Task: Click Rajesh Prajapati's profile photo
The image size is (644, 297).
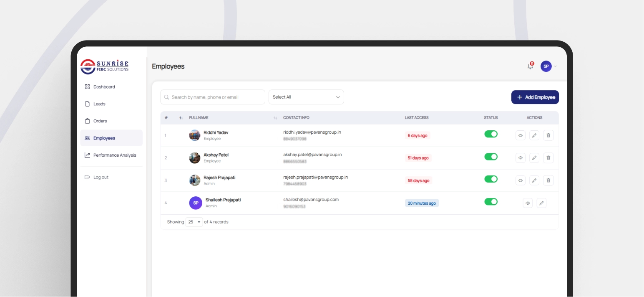Action: tap(195, 180)
